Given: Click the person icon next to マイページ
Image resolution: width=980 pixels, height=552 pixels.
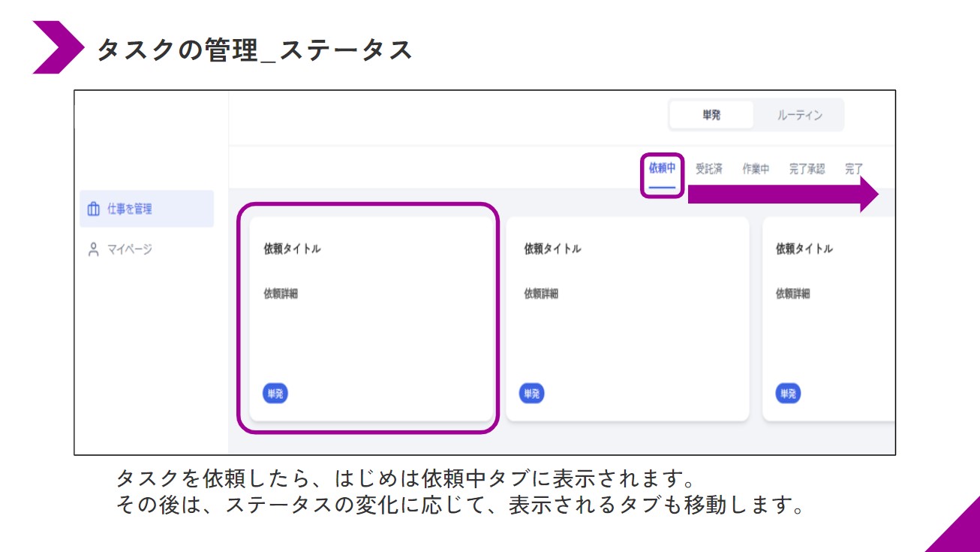Looking at the screenshot, I should [x=93, y=248].
